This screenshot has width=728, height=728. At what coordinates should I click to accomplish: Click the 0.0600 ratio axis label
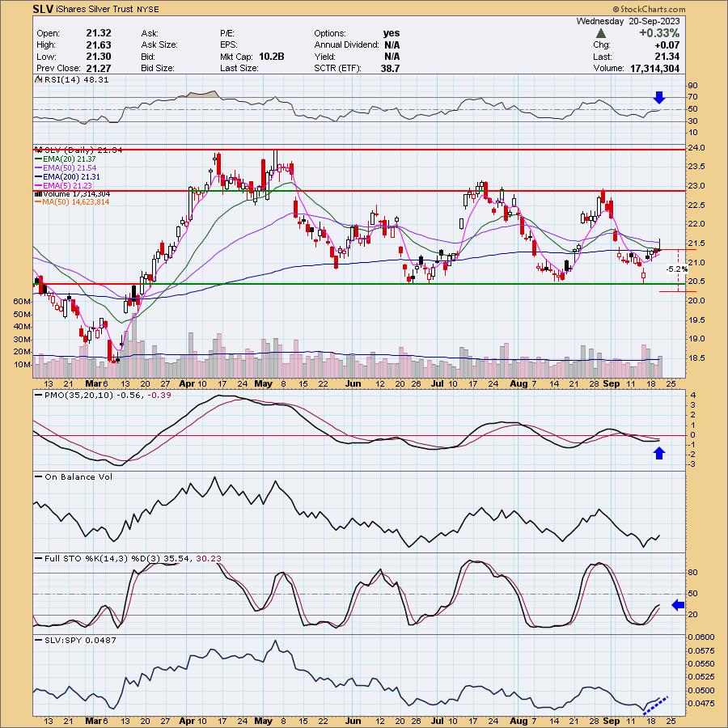point(701,637)
